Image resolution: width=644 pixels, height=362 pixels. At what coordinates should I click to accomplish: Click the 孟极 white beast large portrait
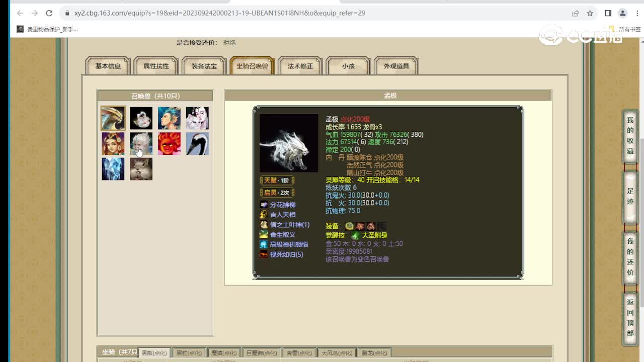click(x=289, y=143)
